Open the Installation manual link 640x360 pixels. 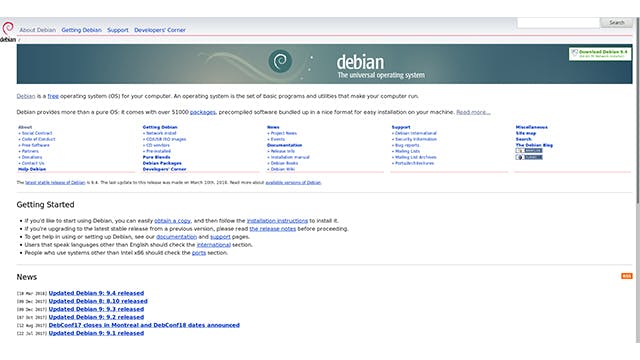290,157
